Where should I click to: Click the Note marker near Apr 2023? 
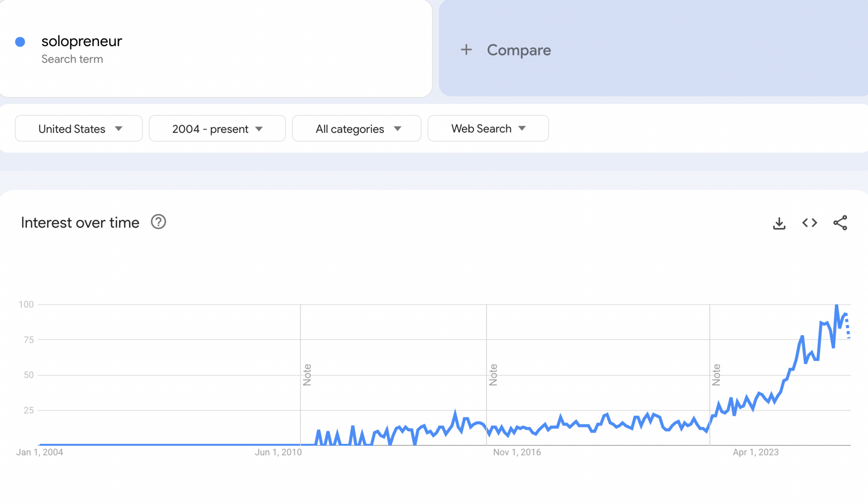[717, 375]
